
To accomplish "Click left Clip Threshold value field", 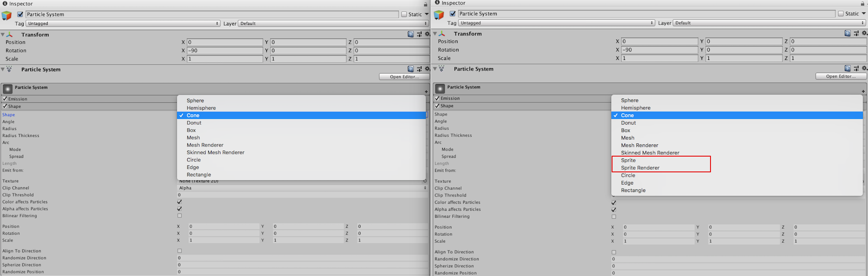I will tap(302, 195).
